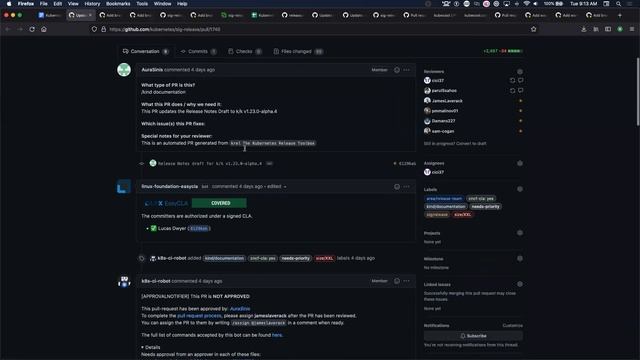Show site security info via lock icon
Image resolution: width=640 pixels, height=360 pixels.
(103, 29)
